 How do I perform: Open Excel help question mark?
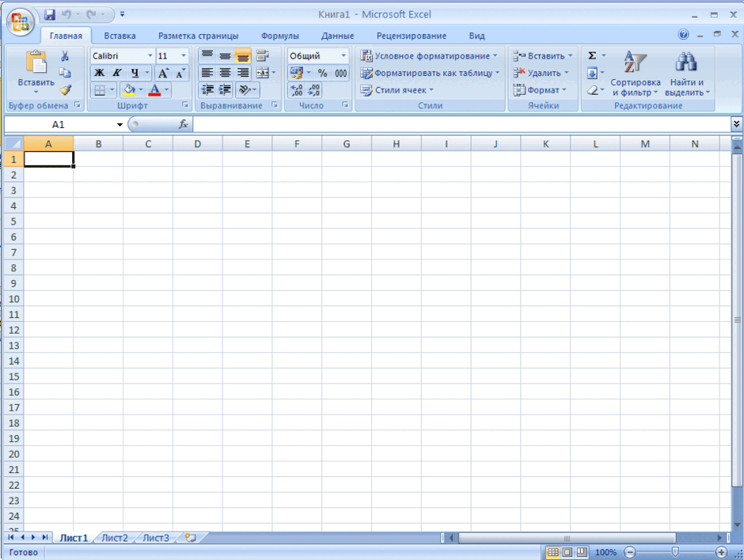click(683, 34)
